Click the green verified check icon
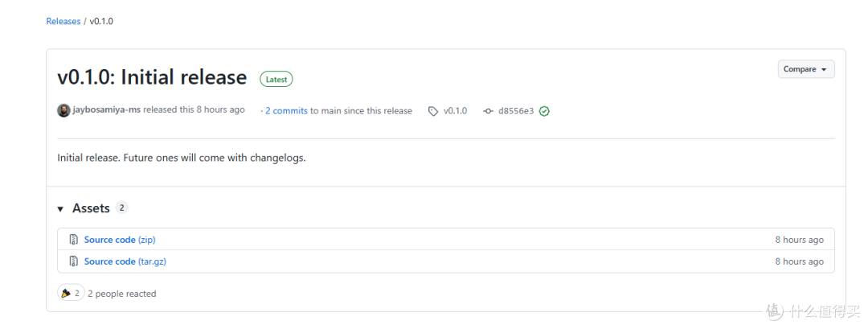Image resolution: width=868 pixels, height=329 pixels. (544, 111)
